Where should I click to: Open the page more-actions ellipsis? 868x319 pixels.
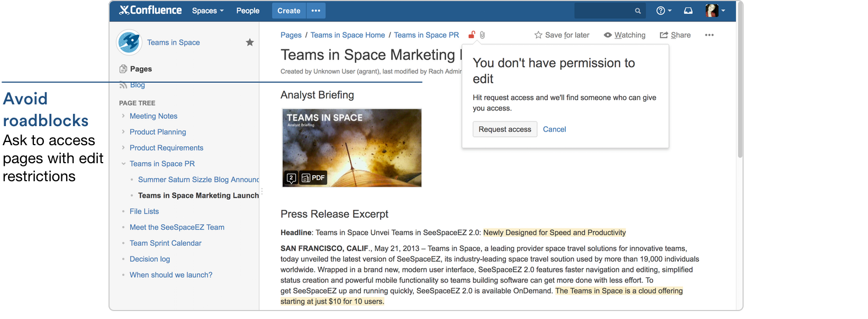709,35
